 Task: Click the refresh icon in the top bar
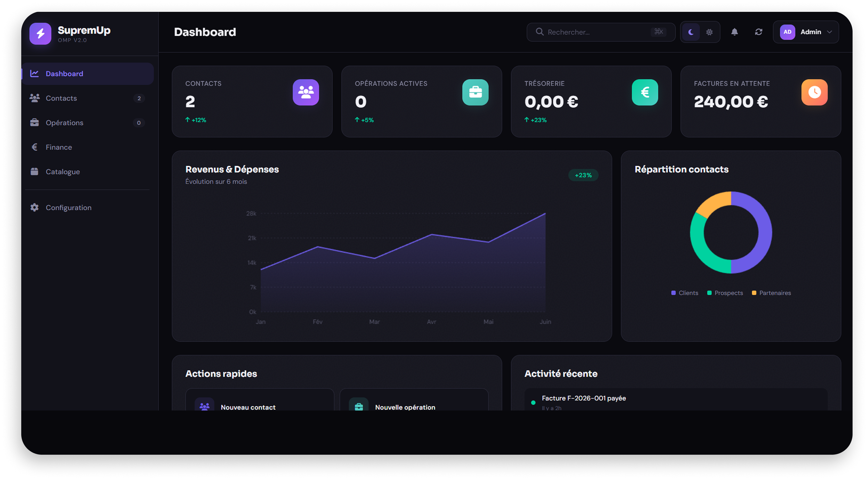pos(759,32)
